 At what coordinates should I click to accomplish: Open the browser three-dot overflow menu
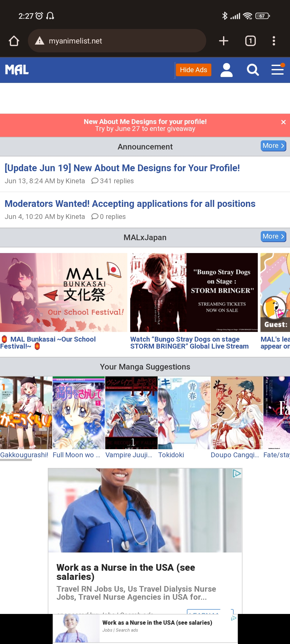pos(274,41)
